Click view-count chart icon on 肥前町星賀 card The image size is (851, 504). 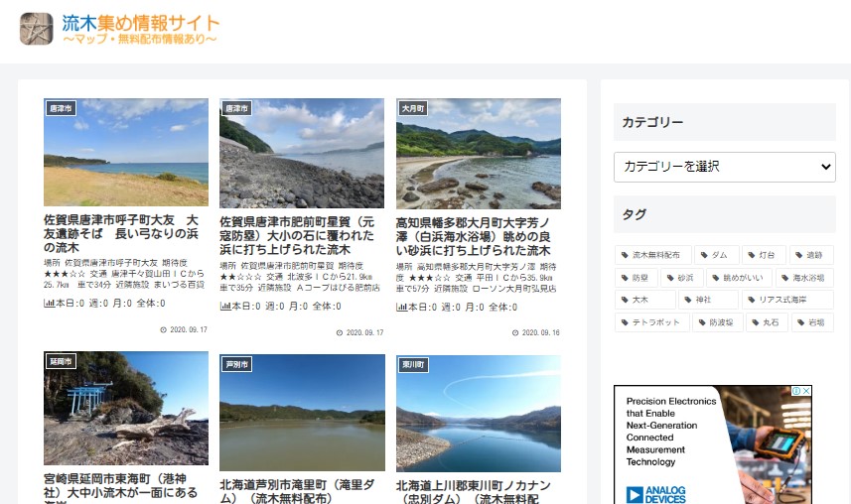(225, 306)
